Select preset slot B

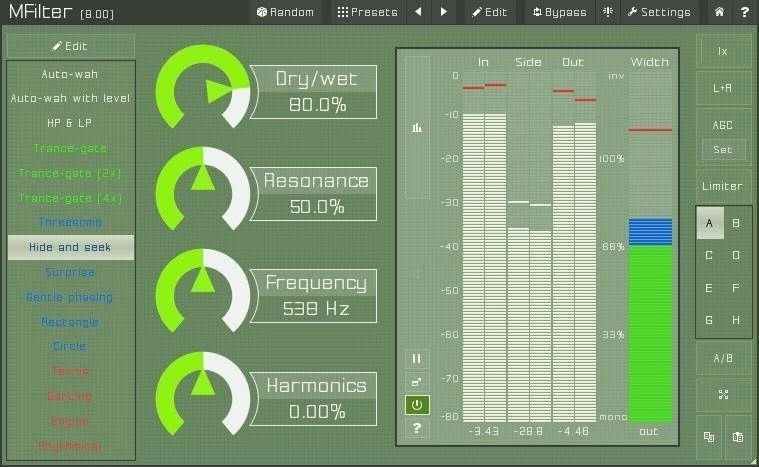coord(736,224)
